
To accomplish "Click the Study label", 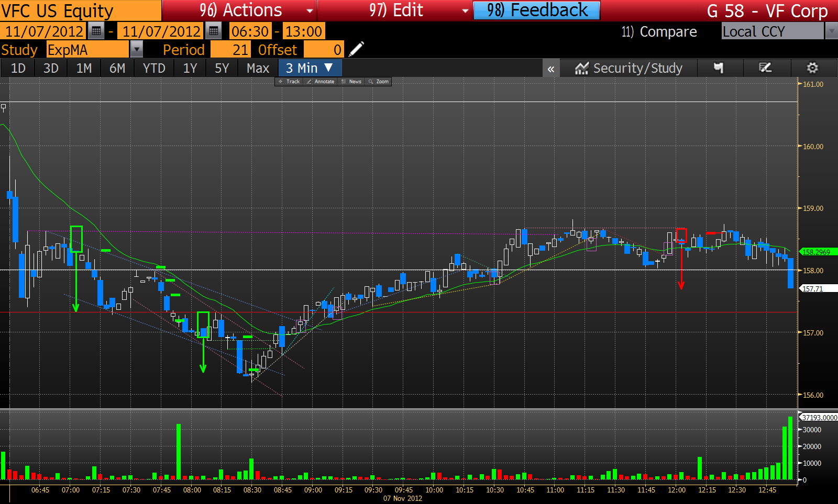I will (x=19, y=50).
